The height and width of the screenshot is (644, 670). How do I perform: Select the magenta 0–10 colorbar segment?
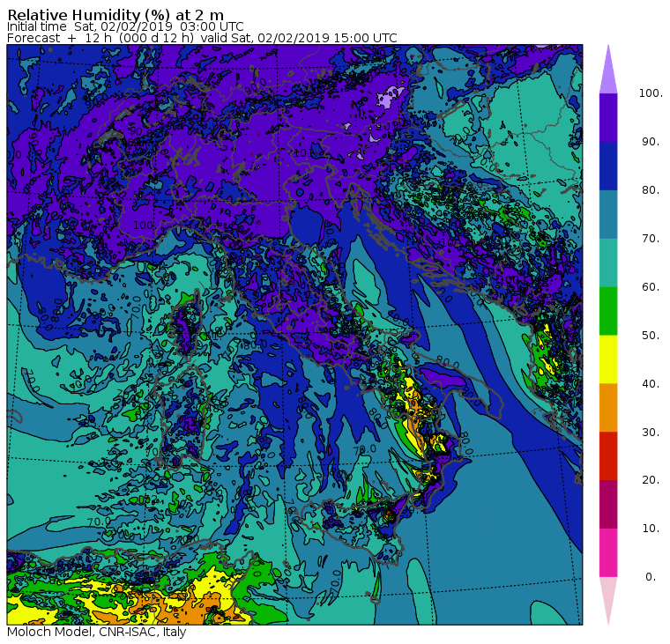(x=608, y=552)
